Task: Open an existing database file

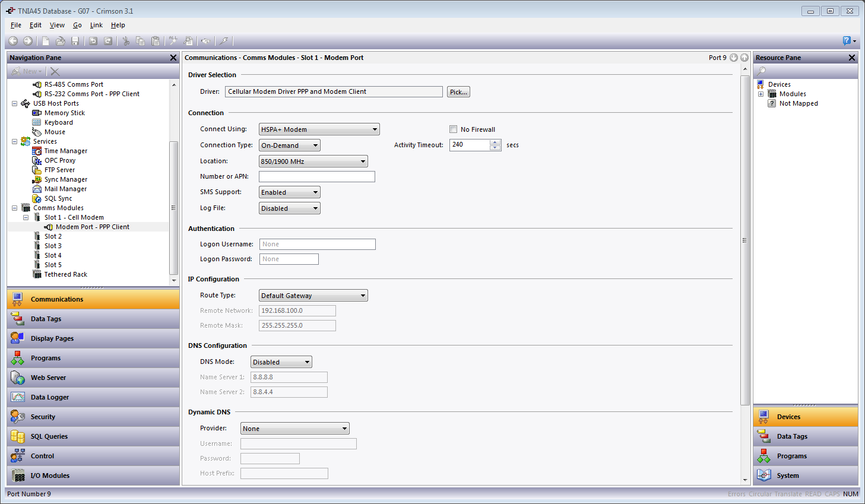Action: (x=61, y=41)
